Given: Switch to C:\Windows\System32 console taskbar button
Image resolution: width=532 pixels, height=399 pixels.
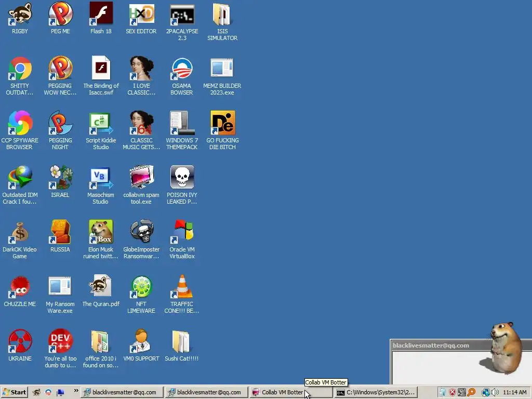Looking at the screenshot, I should (375, 392).
